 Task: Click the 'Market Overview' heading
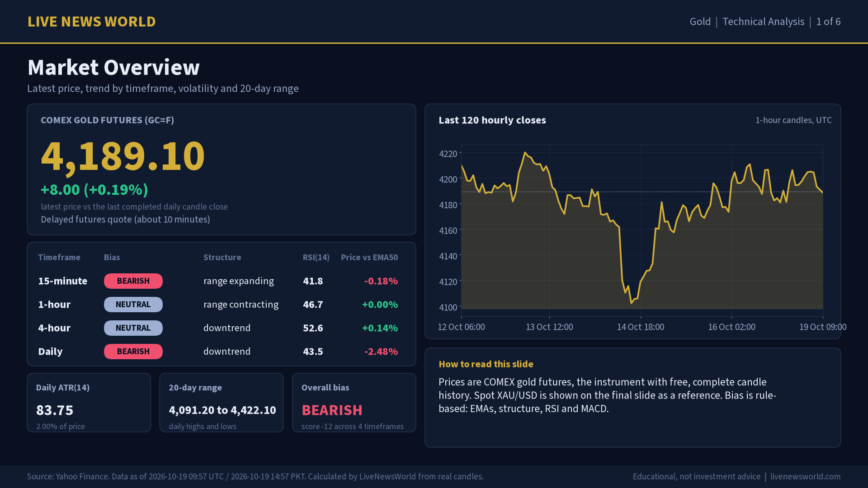pos(113,67)
